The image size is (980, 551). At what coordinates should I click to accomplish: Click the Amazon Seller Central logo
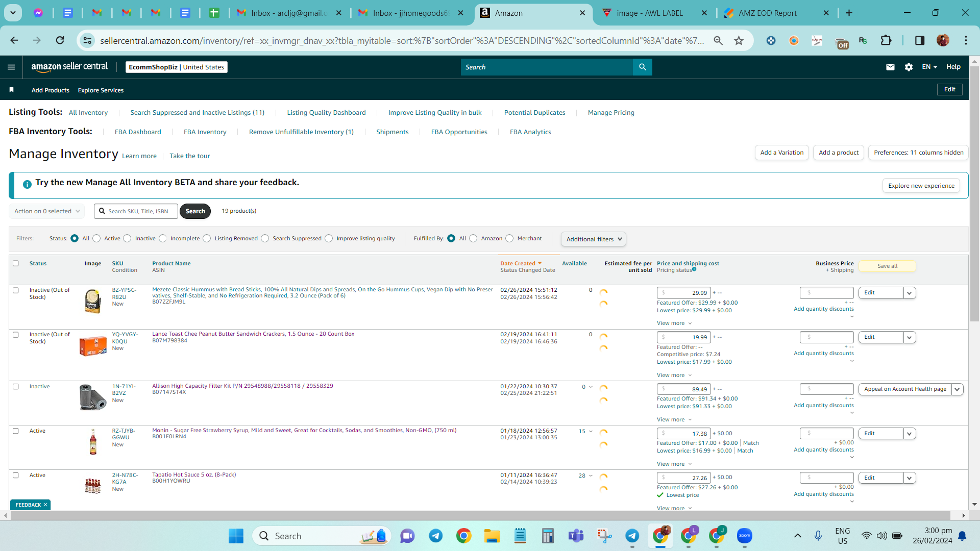(x=69, y=67)
